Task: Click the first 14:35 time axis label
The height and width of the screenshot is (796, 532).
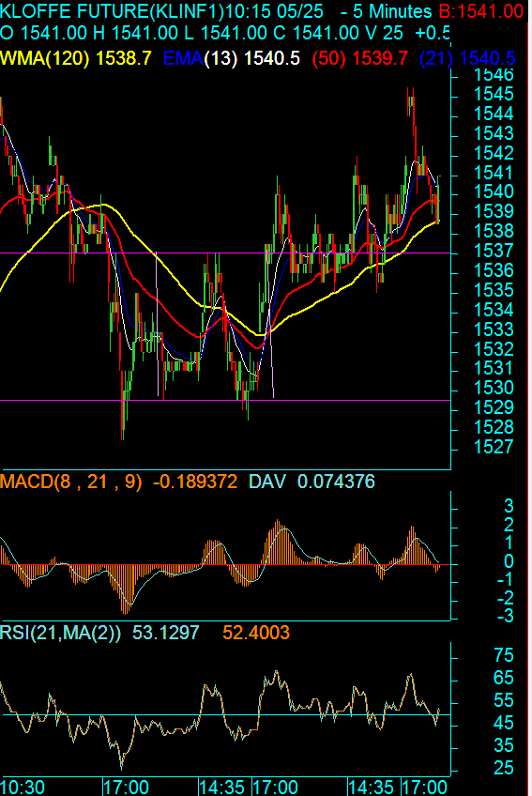Action: [221, 787]
